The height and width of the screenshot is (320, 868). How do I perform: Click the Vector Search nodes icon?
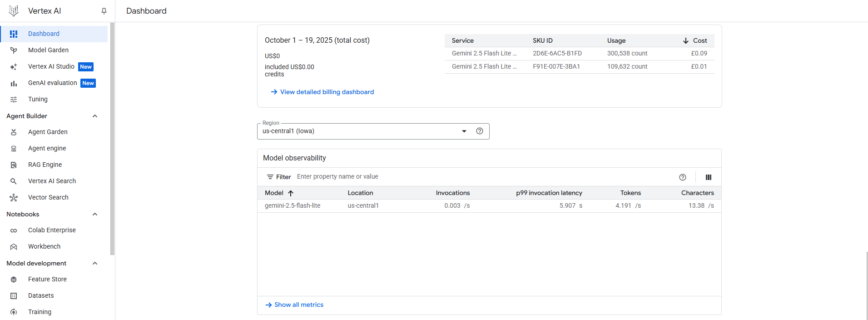[14, 197]
